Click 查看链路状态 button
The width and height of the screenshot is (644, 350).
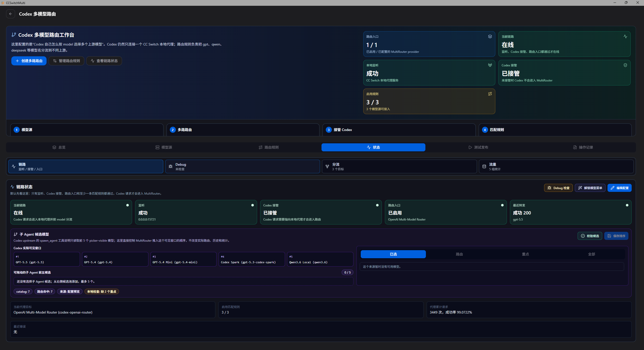pos(104,61)
